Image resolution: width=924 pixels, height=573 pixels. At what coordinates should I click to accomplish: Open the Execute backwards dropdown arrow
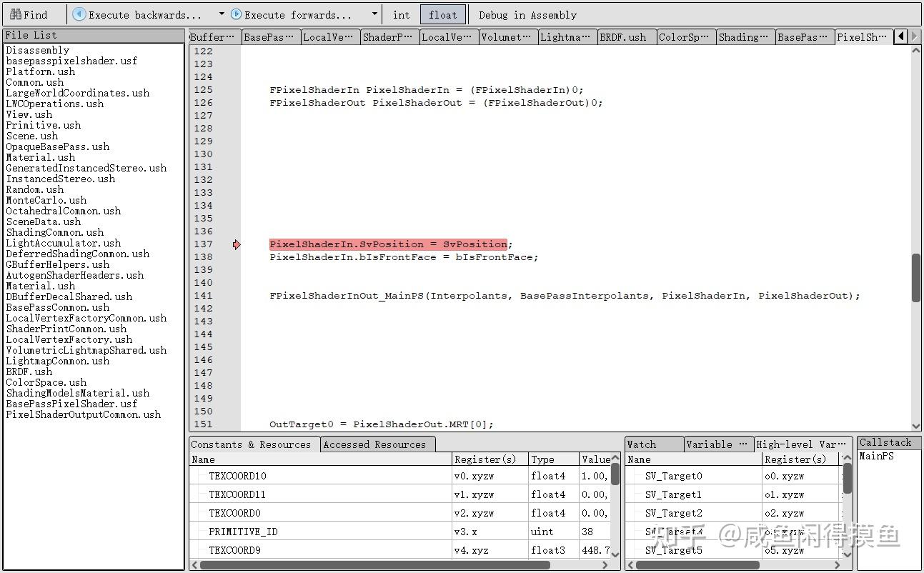pyautogui.click(x=222, y=13)
